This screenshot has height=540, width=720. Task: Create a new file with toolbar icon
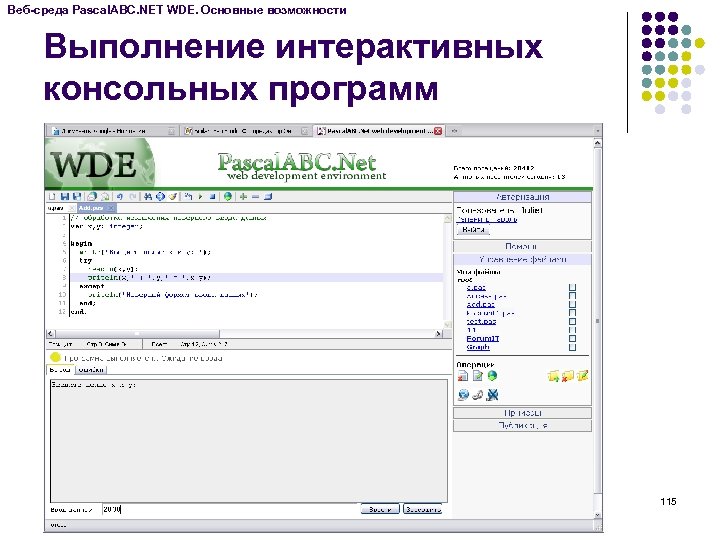pyautogui.click(x=52, y=197)
